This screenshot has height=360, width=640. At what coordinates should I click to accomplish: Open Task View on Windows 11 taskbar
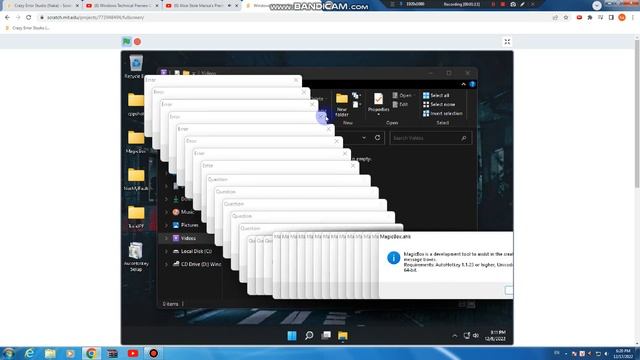(326, 336)
